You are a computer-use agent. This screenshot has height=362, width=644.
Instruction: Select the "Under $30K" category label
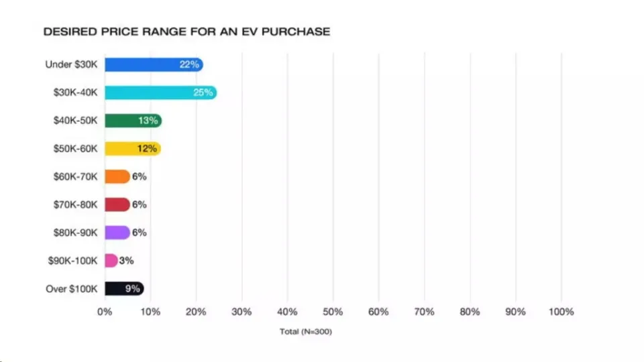click(71, 64)
